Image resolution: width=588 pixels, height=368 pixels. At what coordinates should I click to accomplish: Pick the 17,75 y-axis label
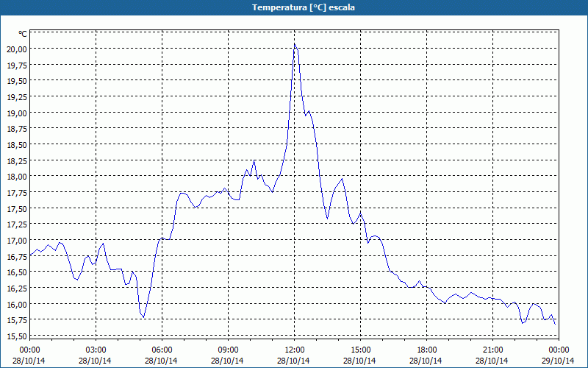click(x=17, y=192)
